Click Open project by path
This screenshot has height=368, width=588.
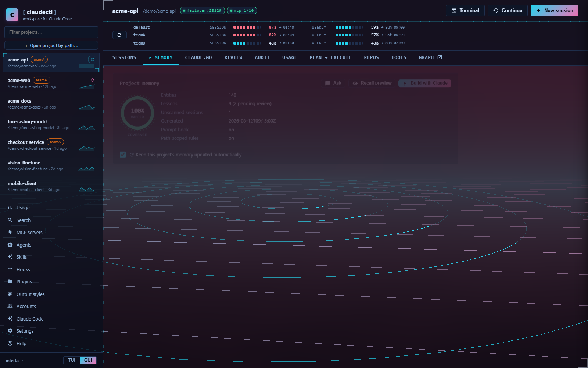[x=51, y=45]
